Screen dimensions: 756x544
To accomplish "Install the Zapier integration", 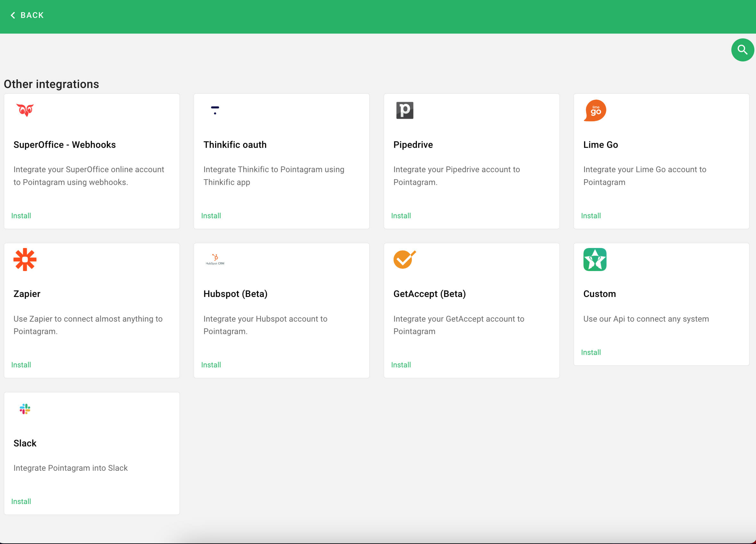I will tap(21, 364).
